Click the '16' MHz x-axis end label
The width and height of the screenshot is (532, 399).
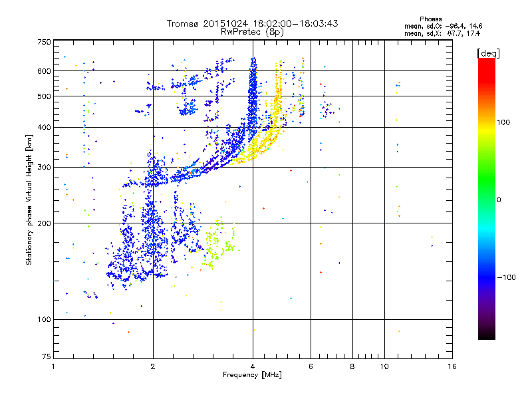[452, 366]
